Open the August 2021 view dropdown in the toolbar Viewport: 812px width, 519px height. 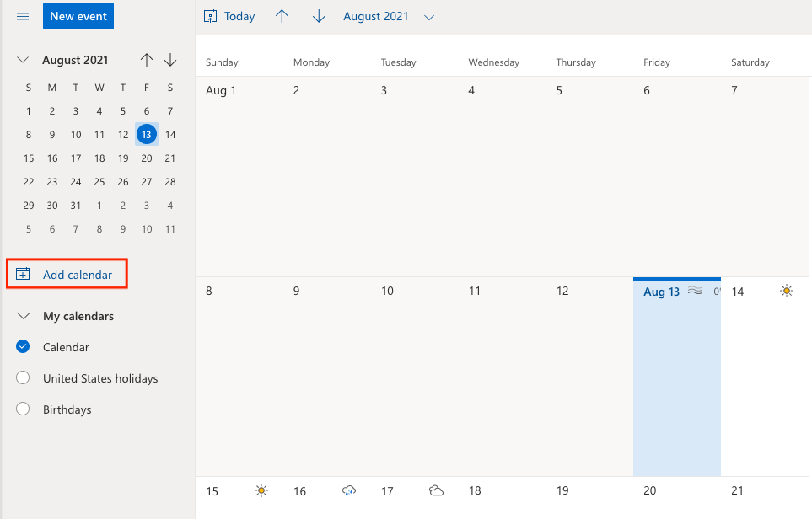[428, 16]
